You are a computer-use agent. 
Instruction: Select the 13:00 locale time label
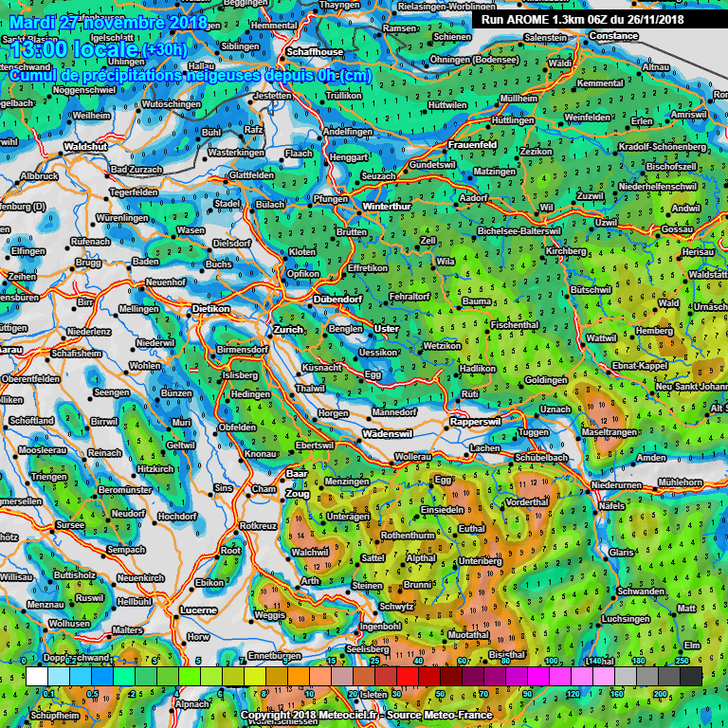click(74, 48)
